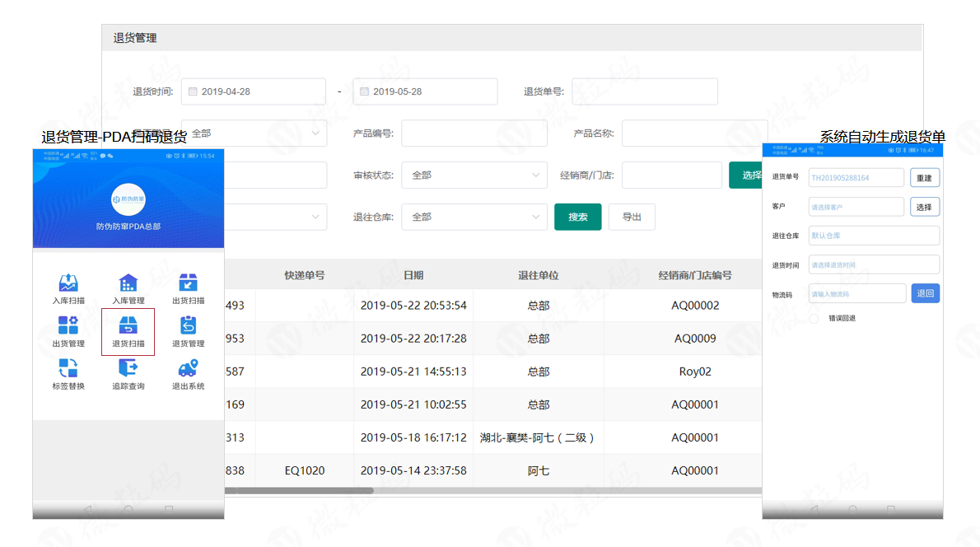The width and height of the screenshot is (980, 547).
Task: Click the 导出 button
Action: coord(631,217)
